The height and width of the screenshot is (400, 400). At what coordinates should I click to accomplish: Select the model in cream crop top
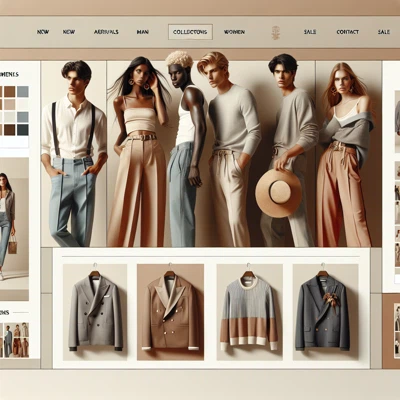coord(140,152)
